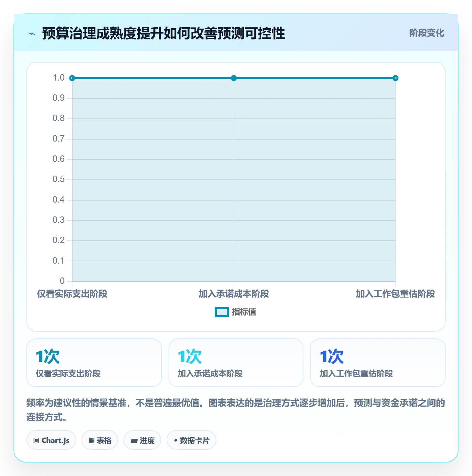Click the description text starting 频率为建议性的情景基准
Image resolution: width=472 pixels, height=476 pixels.
tap(236, 410)
